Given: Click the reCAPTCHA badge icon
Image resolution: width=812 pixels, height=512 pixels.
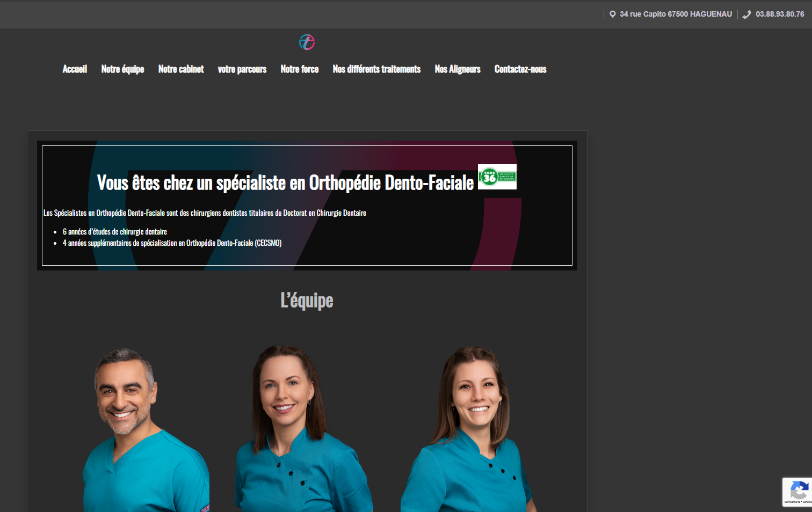Looking at the screenshot, I should (x=798, y=491).
